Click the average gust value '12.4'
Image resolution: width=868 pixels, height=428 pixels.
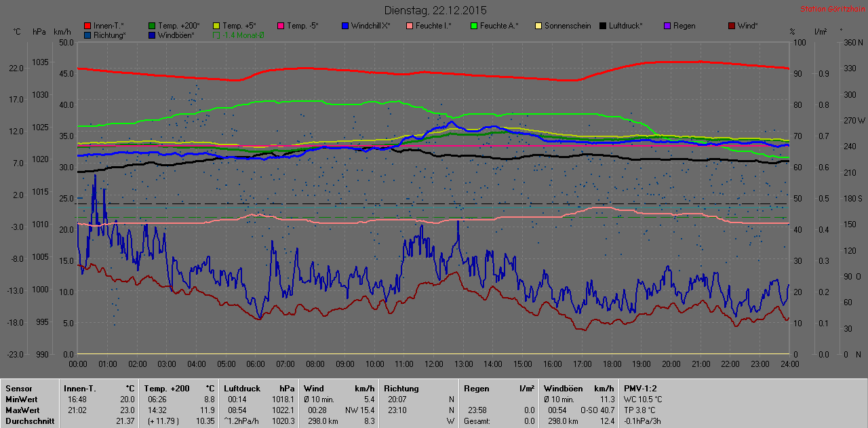pos(607,421)
